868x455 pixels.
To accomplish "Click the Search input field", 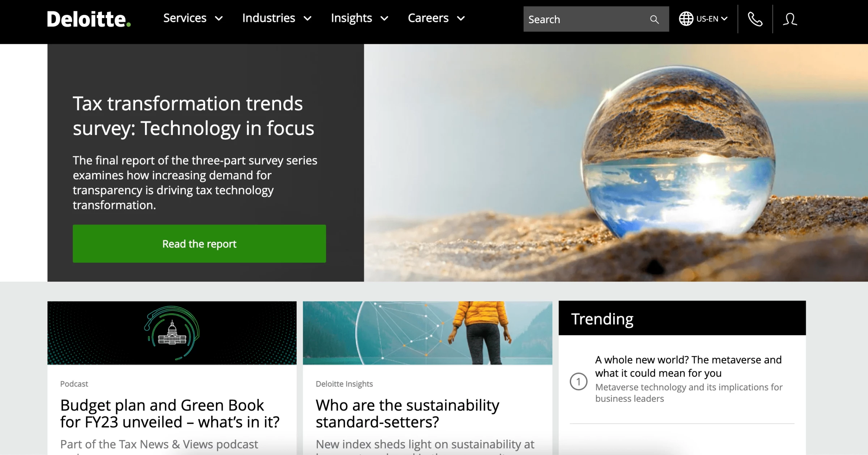I will point(596,19).
